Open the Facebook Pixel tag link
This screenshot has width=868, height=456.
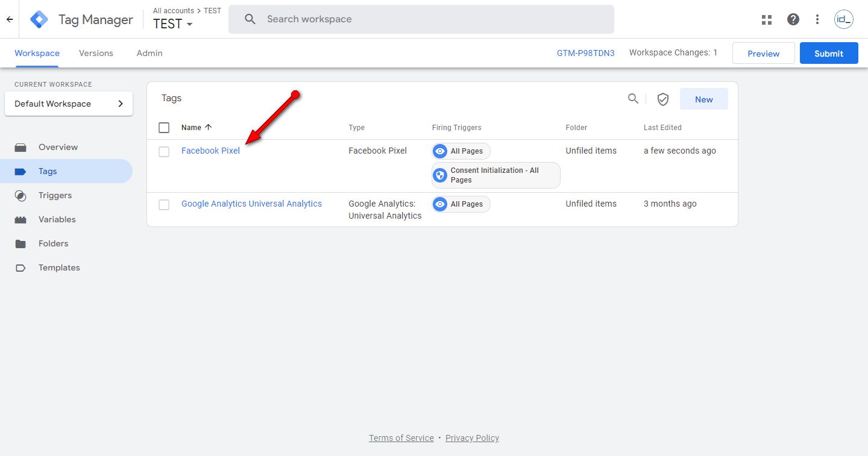pos(210,151)
